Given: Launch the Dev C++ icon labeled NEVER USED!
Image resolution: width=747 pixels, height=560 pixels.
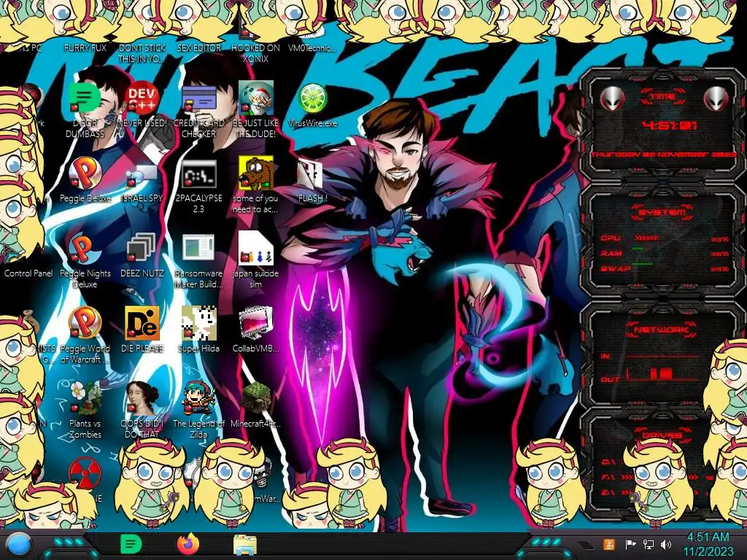Looking at the screenshot, I should [x=142, y=98].
